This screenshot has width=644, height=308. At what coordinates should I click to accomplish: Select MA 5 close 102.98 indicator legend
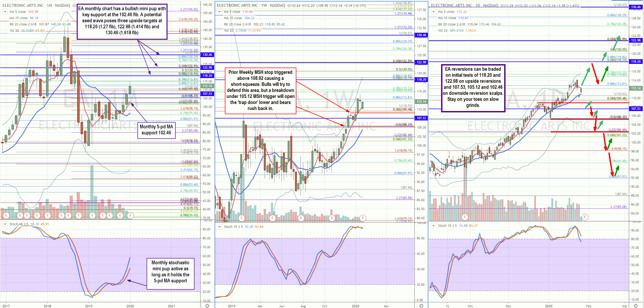24,12
